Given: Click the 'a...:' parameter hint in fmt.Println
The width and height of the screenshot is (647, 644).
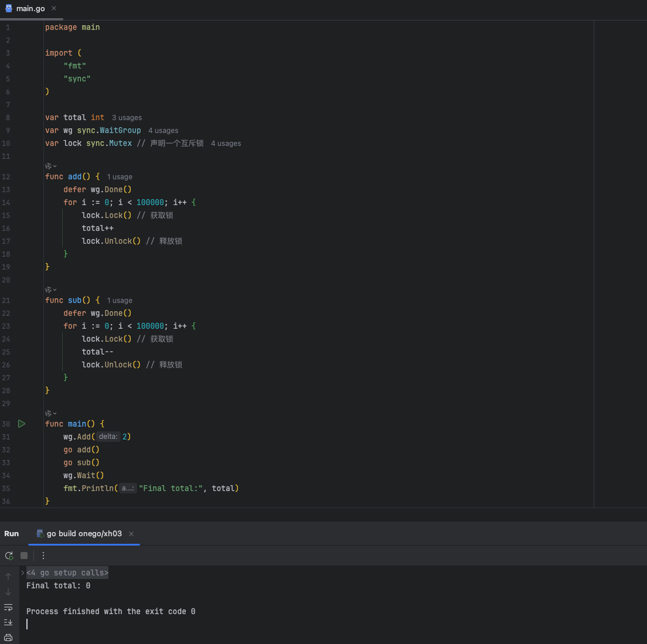Looking at the screenshot, I should click(x=128, y=488).
